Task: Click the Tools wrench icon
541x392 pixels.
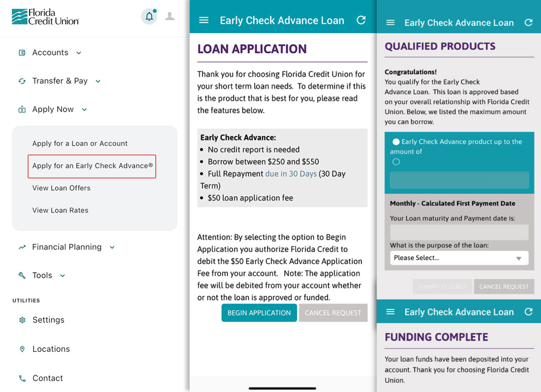Action: point(22,276)
